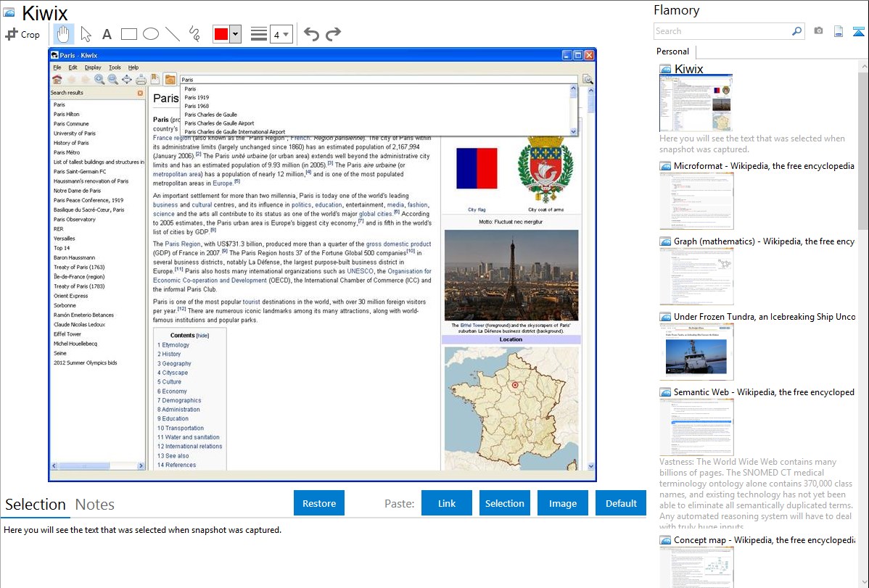Select "Eiffel Tower" in Kiwix search results
This screenshot has width=869, height=588.
(67, 334)
